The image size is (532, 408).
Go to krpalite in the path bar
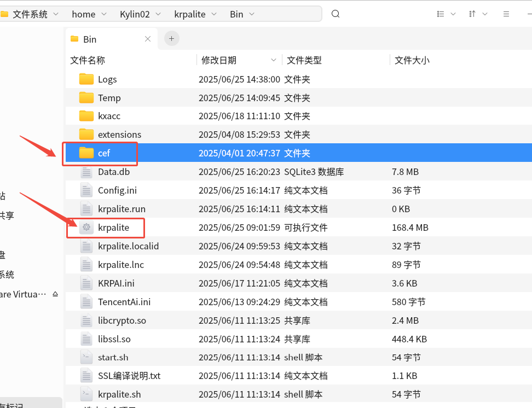pyautogui.click(x=190, y=14)
